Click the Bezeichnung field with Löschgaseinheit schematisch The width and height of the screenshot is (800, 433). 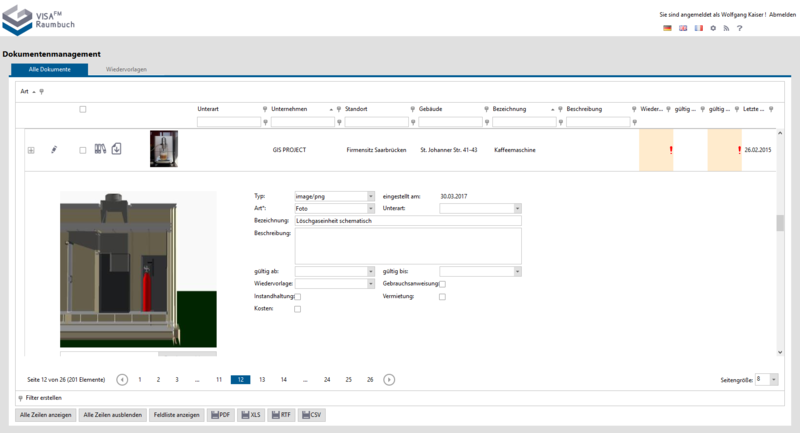tap(408, 221)
